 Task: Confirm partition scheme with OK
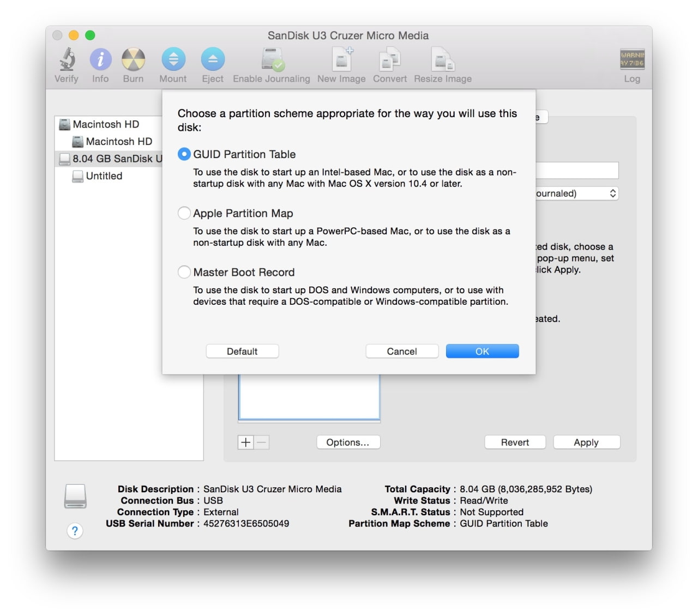[482, 352]
